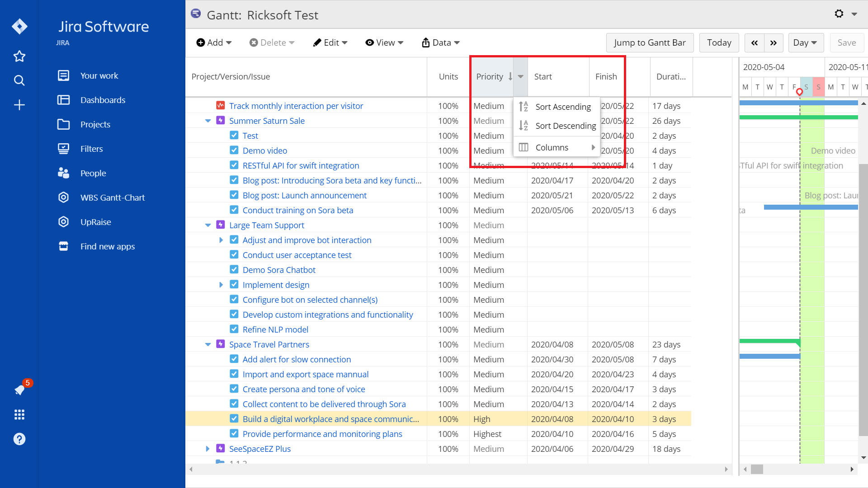Click checkbox icon of Demo video issue

234,150
